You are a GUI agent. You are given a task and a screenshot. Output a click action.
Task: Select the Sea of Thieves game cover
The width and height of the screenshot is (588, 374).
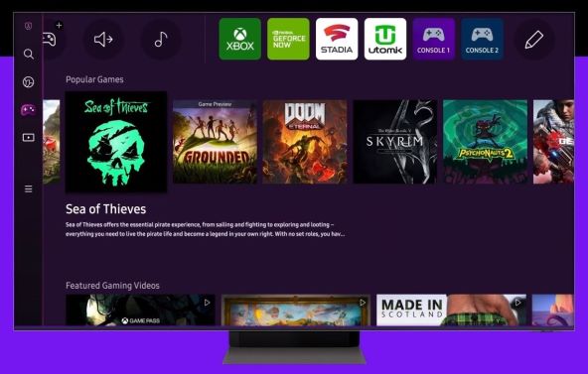[116, 142]
